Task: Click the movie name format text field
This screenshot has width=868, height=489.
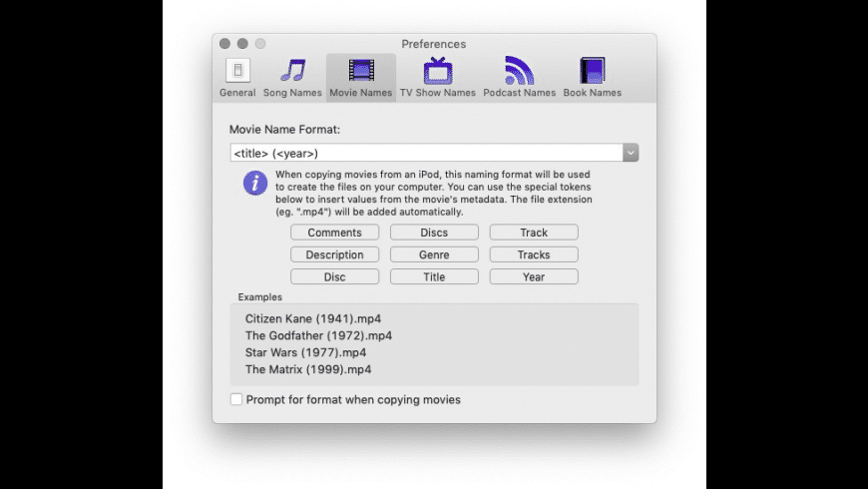Action: tap(426, 153)
